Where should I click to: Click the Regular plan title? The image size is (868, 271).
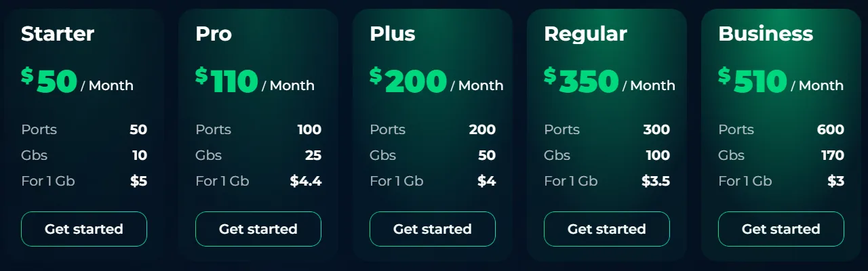[585, 34]
